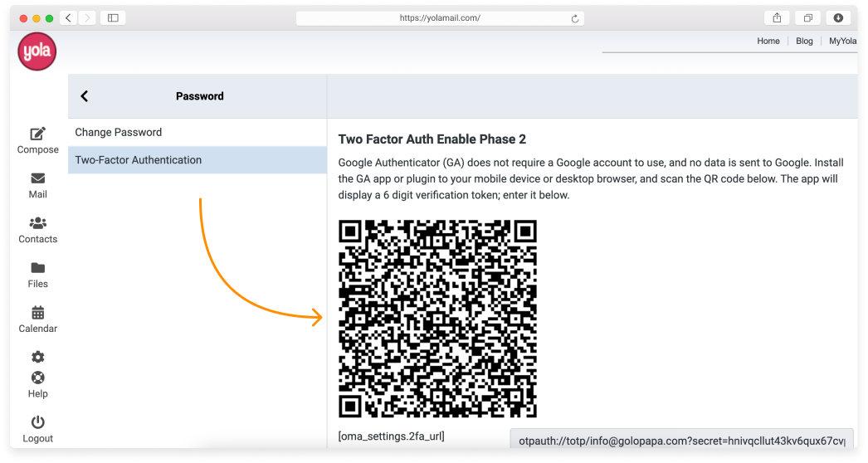Click the browser address bar

[x=440, y=17]
